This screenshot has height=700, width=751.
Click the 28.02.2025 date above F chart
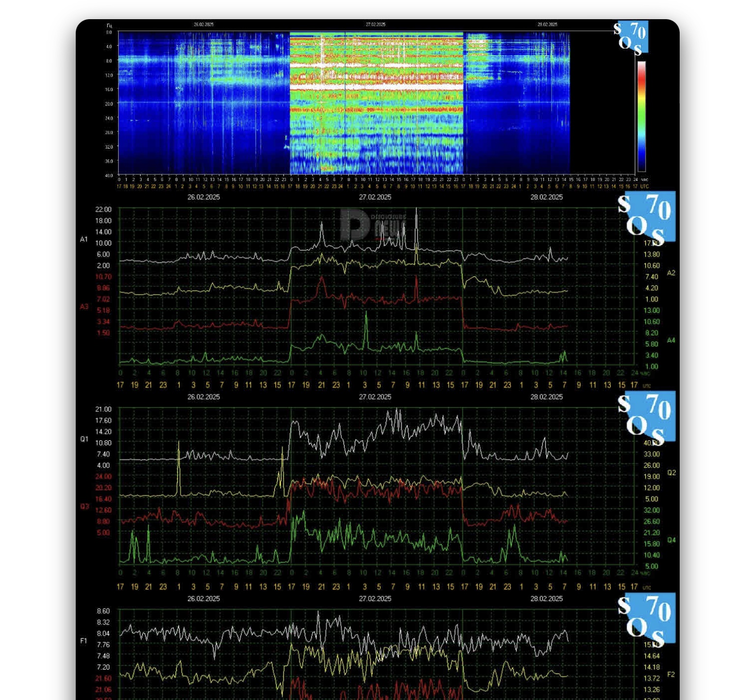click(546, 598)
